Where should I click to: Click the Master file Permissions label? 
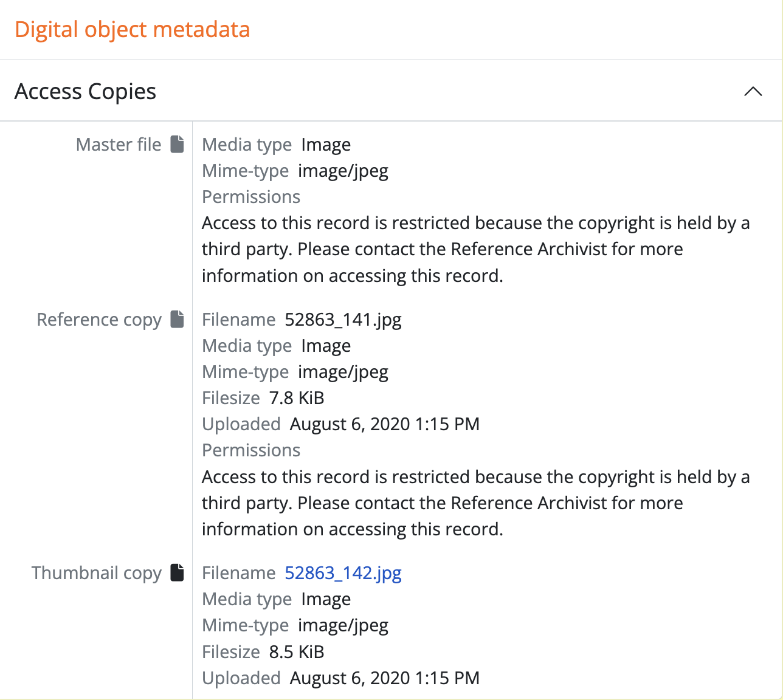coord(251,197)
